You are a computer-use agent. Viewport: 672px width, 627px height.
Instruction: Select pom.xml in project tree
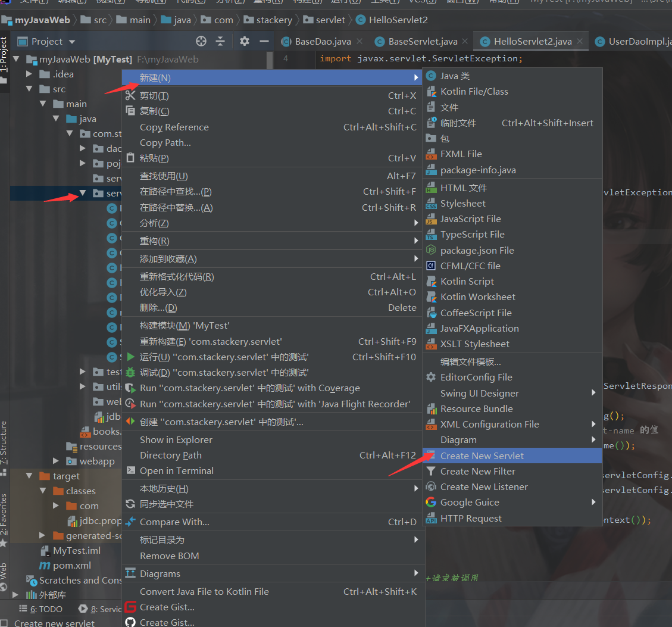point(67,565)
